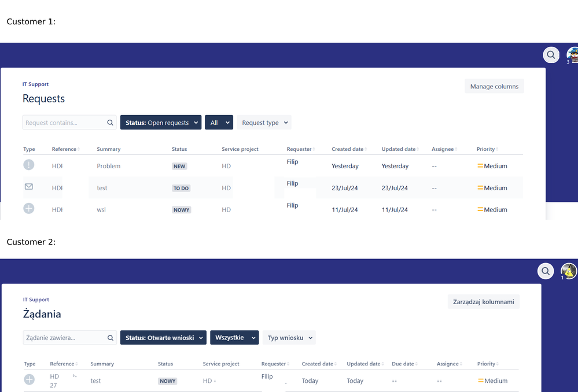Open user avatar in Customer 1 header
The image size is (578, 392).
click(572, 55)
